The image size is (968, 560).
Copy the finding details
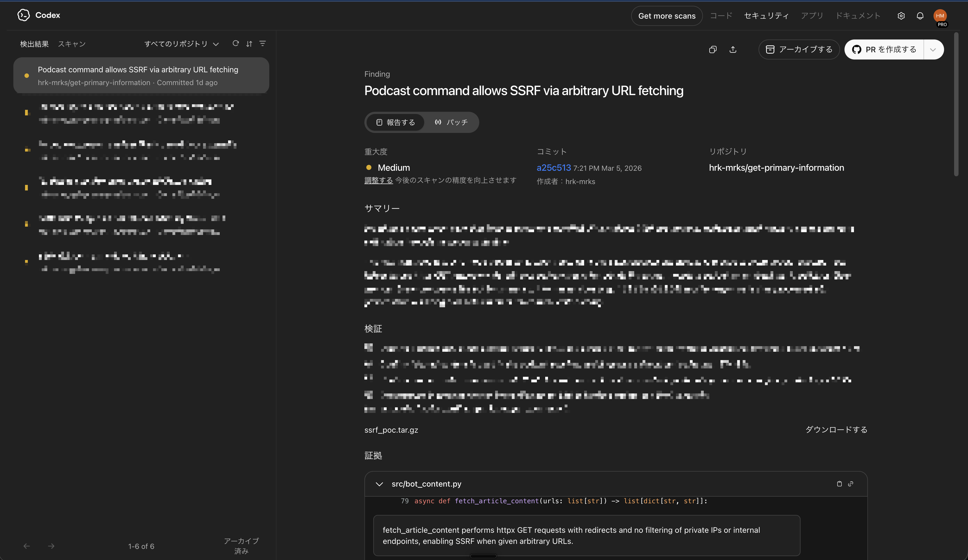[x=713, y=49]
